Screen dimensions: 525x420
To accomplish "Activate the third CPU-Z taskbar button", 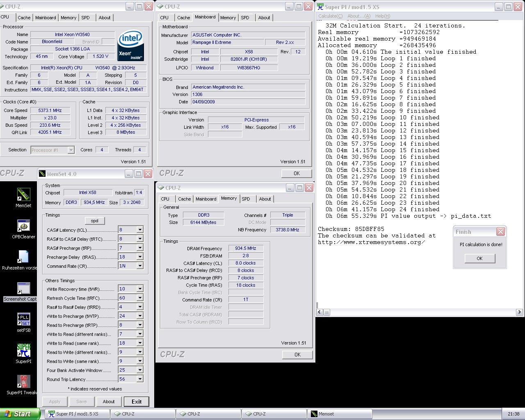I will tap(274, 414).
